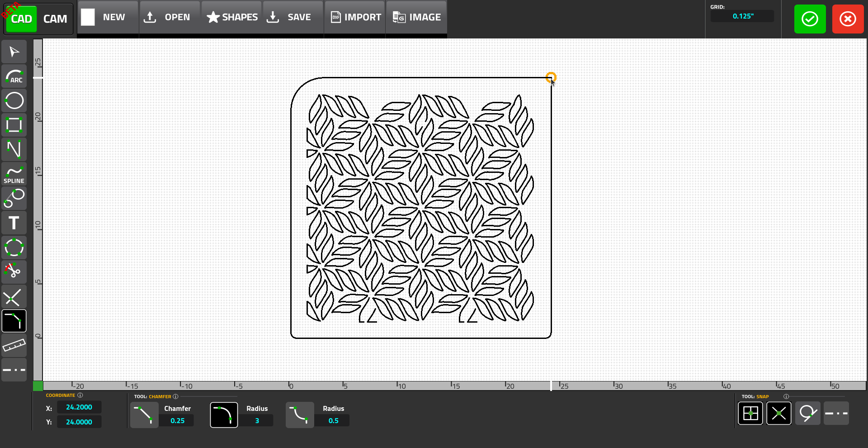
Task: Switch to the CAM tab
Action: click(x=55, y=19)
